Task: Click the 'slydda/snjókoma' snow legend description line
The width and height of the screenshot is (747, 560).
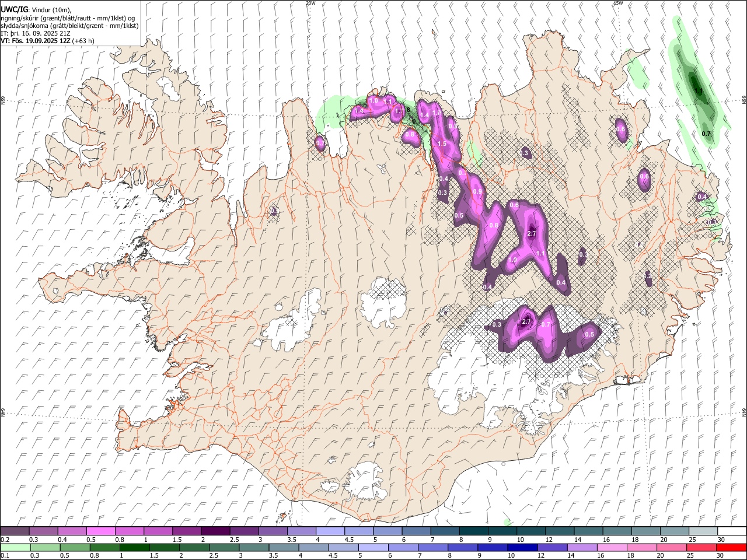Action: pyautogui.click(x=69, y=26)
